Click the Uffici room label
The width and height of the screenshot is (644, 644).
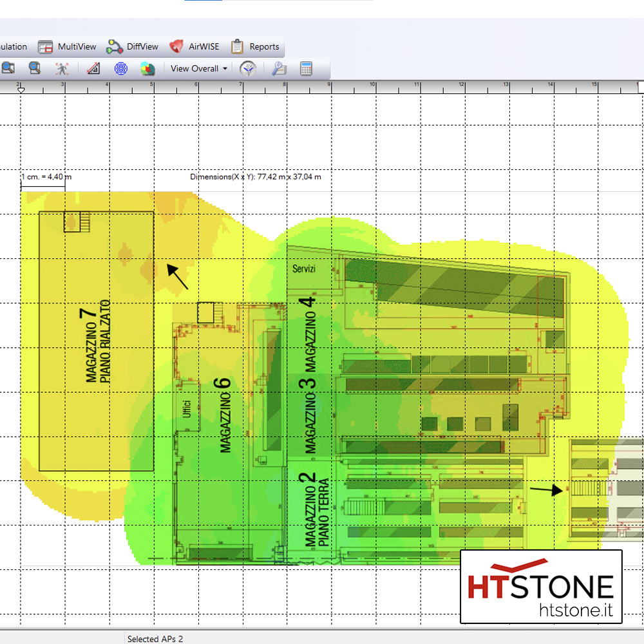tap(187, 408)
